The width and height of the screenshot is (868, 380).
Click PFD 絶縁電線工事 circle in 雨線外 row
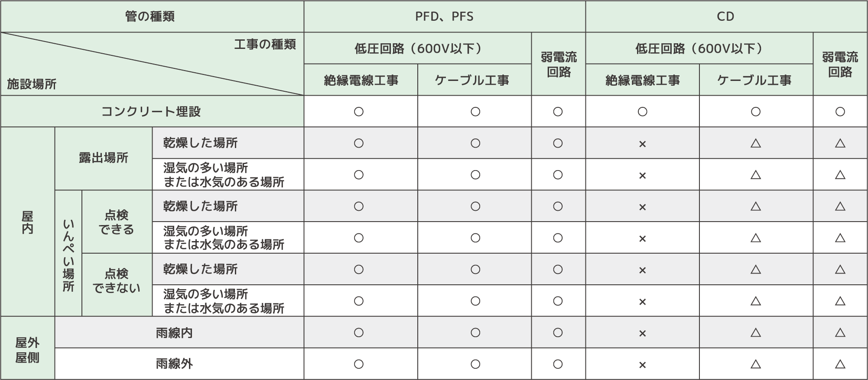click(358, 364)
